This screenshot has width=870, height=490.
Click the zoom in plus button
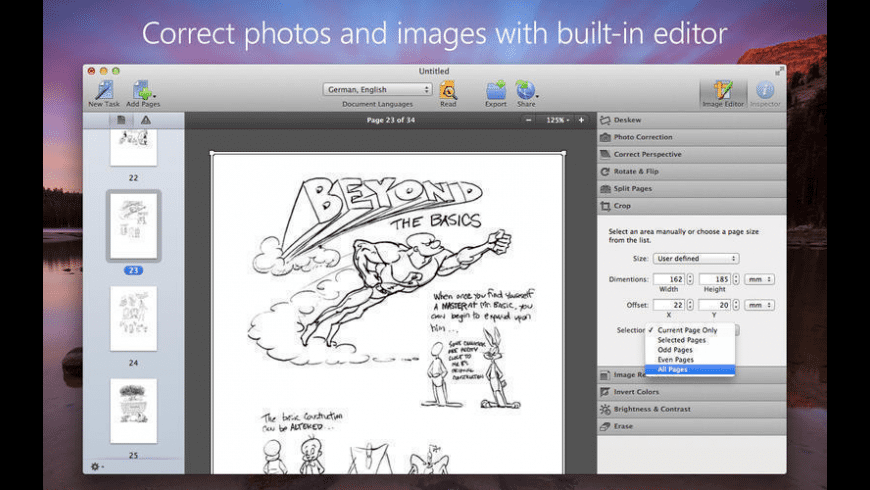582,120
